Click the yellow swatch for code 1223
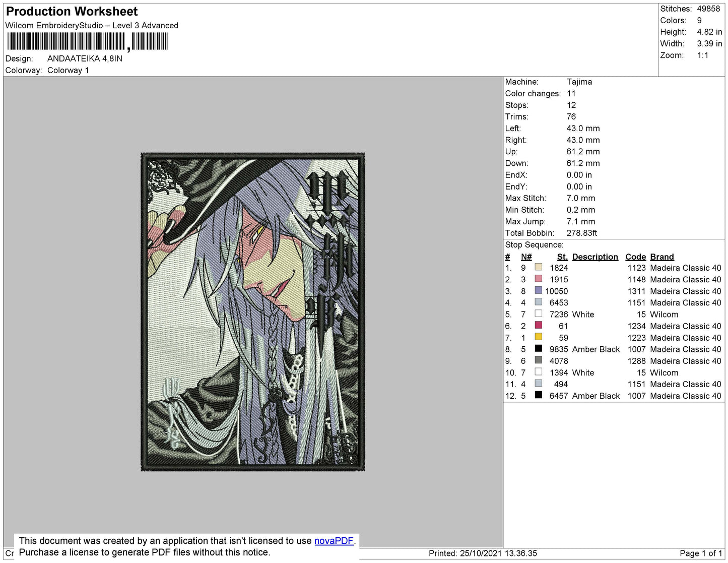Viewport: 728px width, 563px height. coord(539,337)
